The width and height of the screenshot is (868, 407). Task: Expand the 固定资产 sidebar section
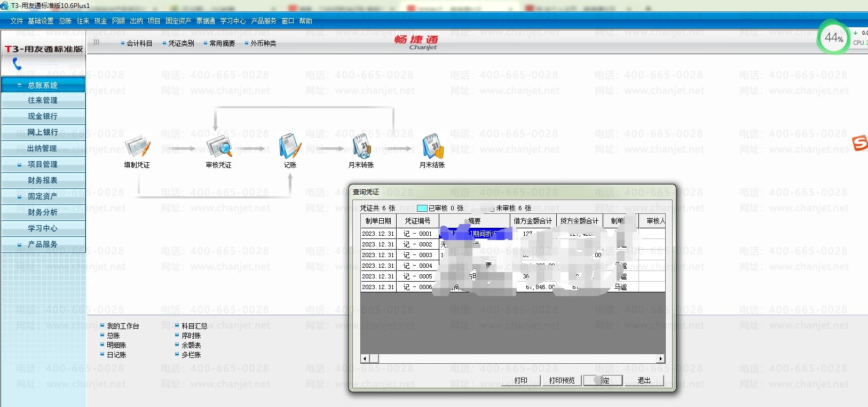pos(43,196)
